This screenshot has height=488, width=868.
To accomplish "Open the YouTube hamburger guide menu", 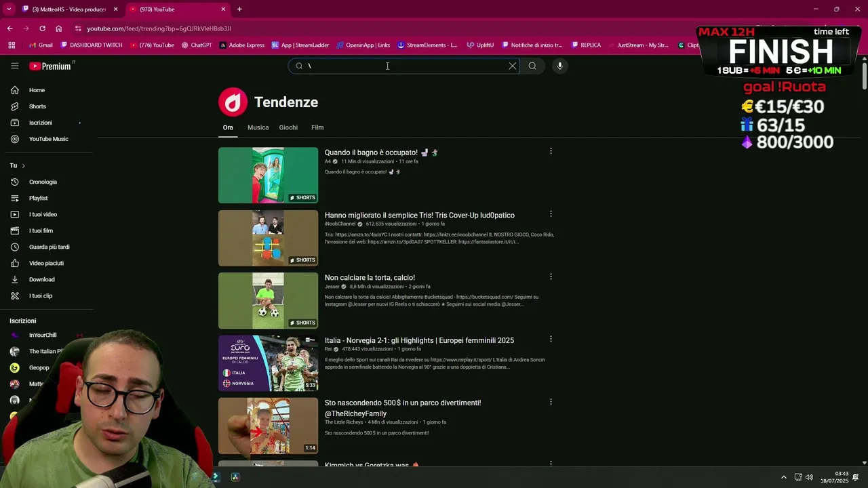I will [x=14, y=66].
